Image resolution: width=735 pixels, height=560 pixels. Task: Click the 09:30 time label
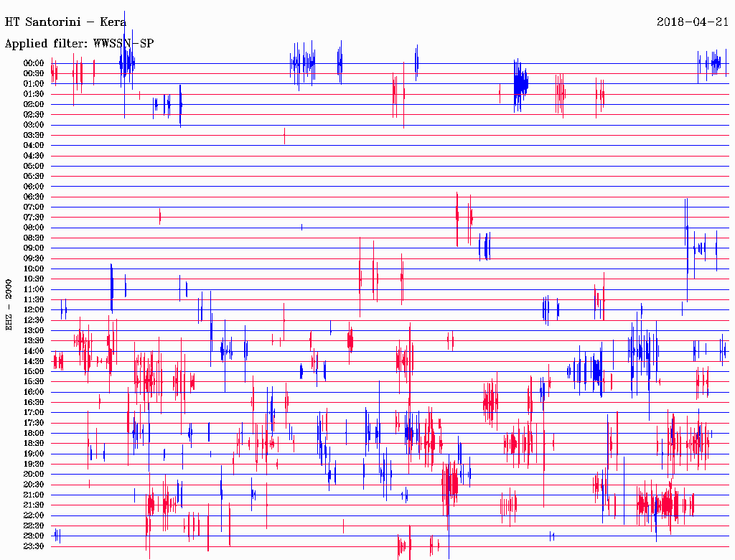tap(34, 258)
